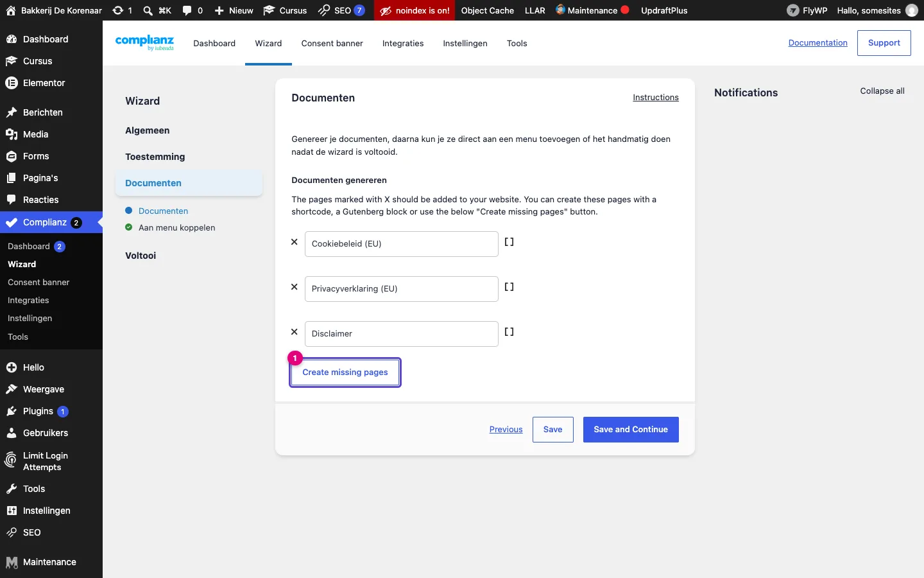This screenshot has height=578, width=924.
Task: Copy shortcode icon next to Privacyverklaring (EU)
Action: point(509,287)
